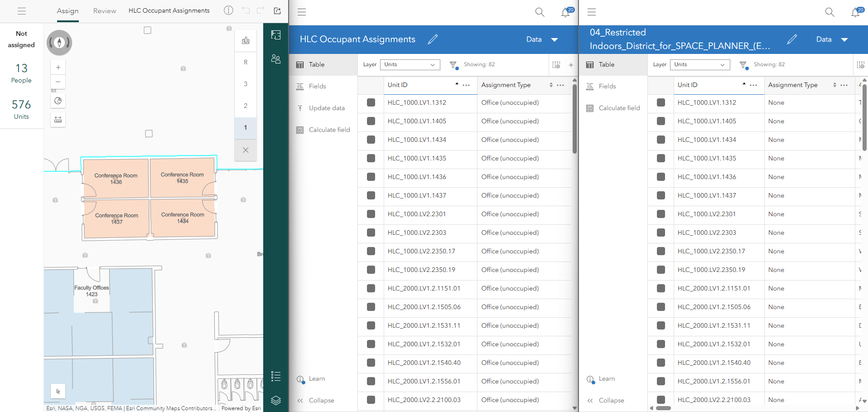Check row HLC_1000.LV2.2350.19 in 04_Restricted window
868x412 pixels.
pos(661,270)
